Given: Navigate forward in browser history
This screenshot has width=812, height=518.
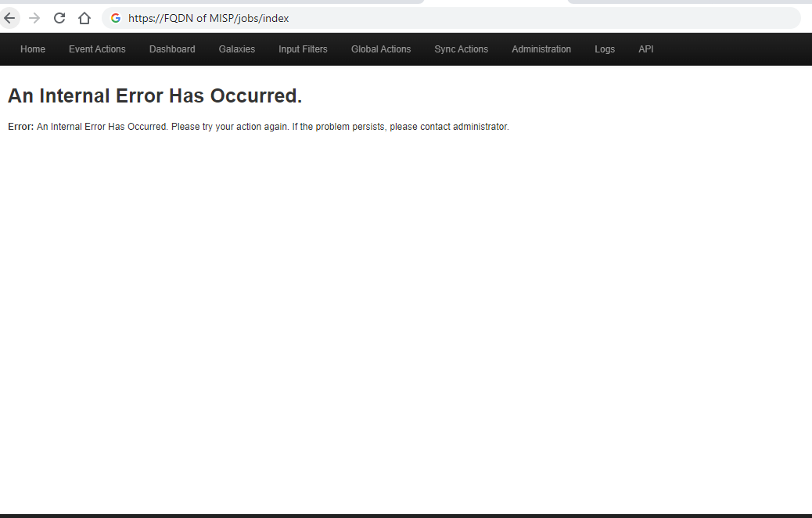Looking at the screenshot, I should [34, 17].
